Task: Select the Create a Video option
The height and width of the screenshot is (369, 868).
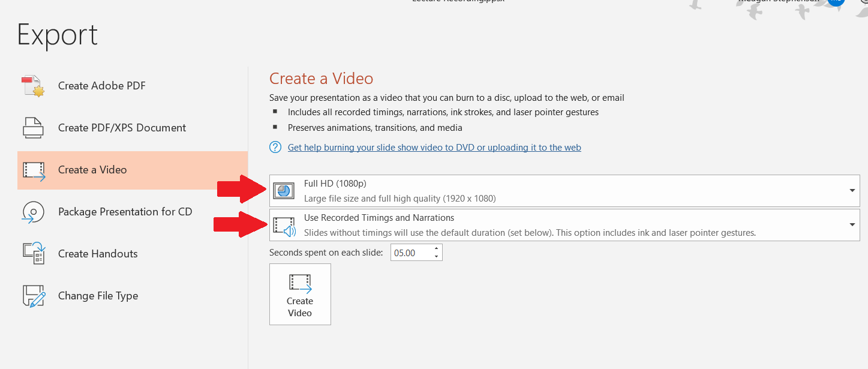Action: [x=133, y=170]
